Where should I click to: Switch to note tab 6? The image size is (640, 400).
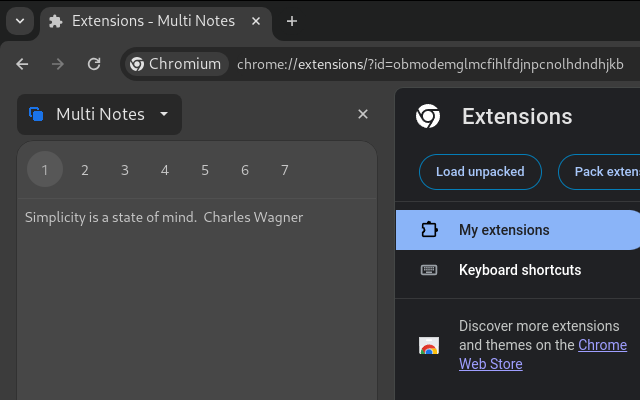click(245, 169)
